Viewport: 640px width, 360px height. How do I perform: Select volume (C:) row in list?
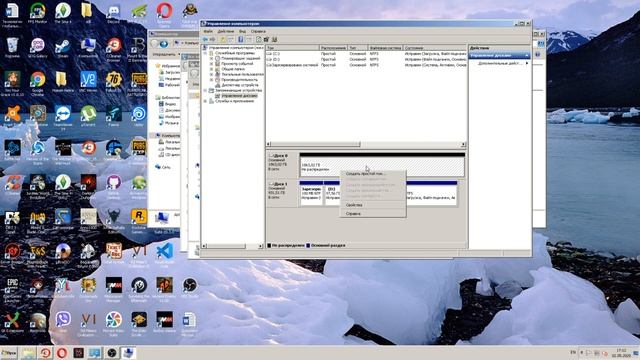[366, 53]
